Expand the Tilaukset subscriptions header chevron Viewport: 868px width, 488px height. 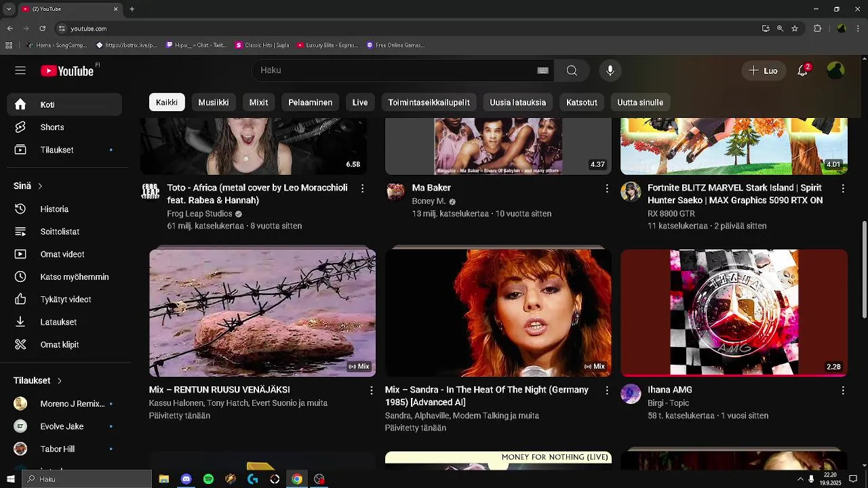point(59,381)
